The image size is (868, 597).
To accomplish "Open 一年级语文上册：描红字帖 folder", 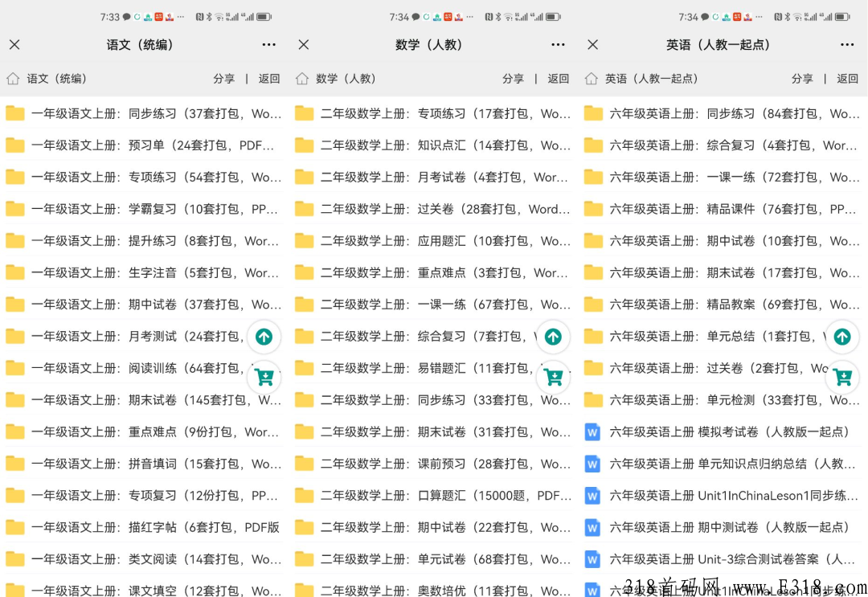I will pyautogui.click(x=145, y=527).
